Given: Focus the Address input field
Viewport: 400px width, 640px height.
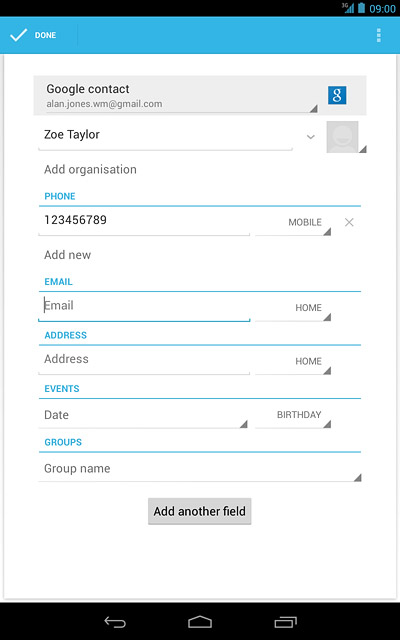Looking at the screenshot, I should [144, 360].
